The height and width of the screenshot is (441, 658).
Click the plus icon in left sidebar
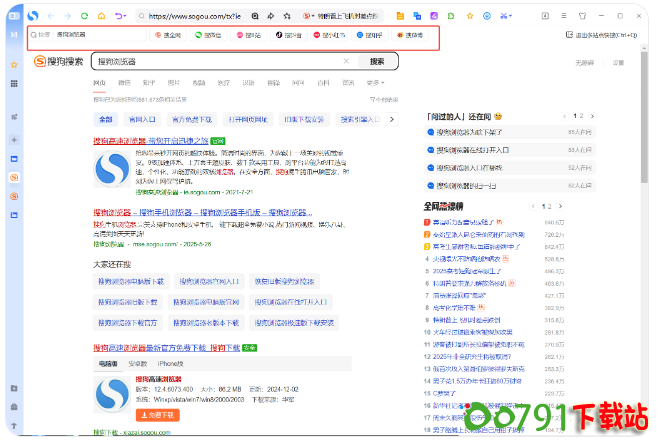click(x=14, y=139)
